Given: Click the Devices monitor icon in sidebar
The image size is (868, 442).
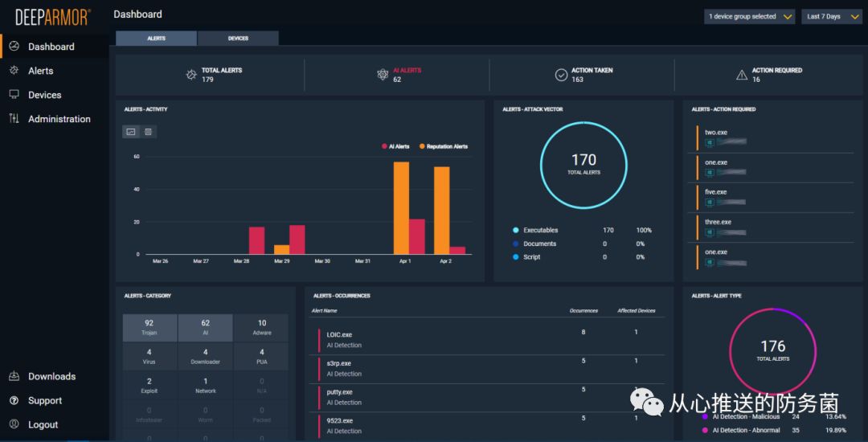Looking at the screenshot, I should pos(14,95).
